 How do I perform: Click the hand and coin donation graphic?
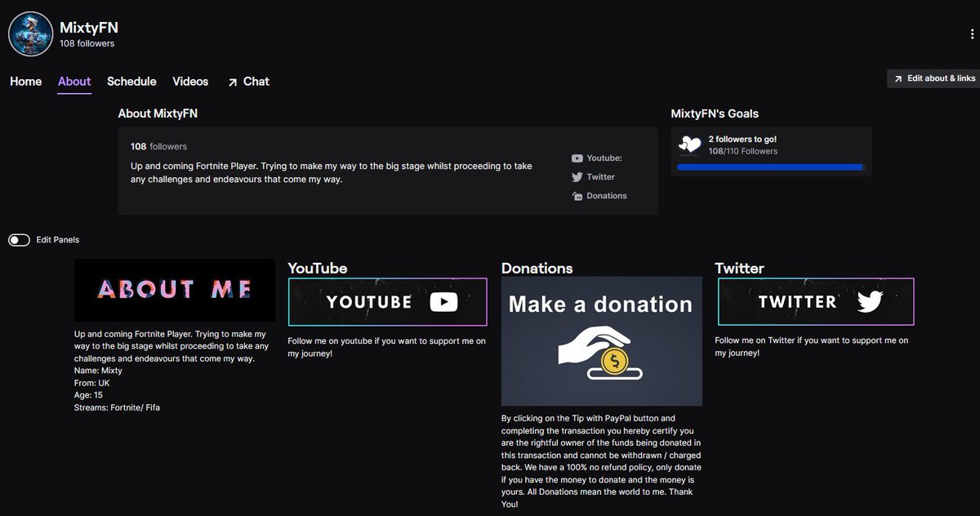pos(601,354)
